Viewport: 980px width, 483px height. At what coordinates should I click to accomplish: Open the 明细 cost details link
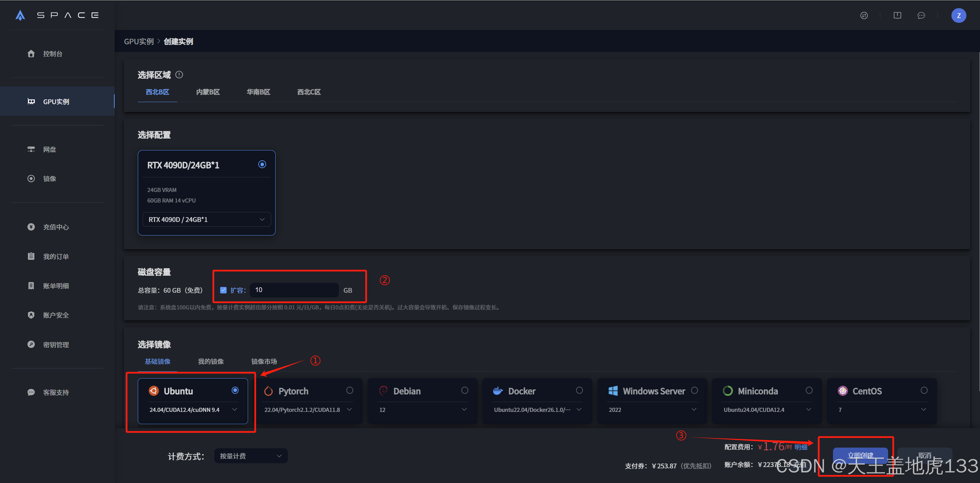tap(801, 447)
